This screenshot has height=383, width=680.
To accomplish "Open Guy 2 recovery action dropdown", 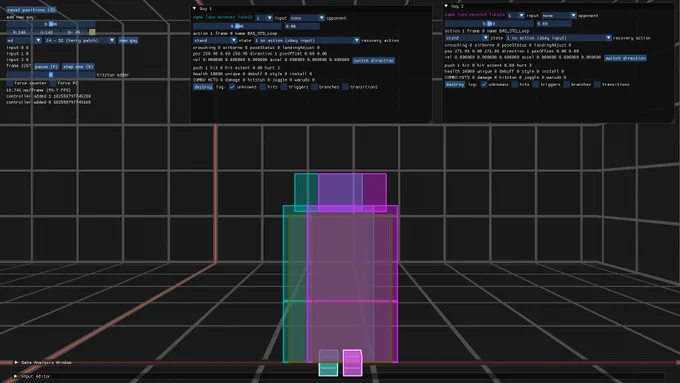I will (559, 38).
